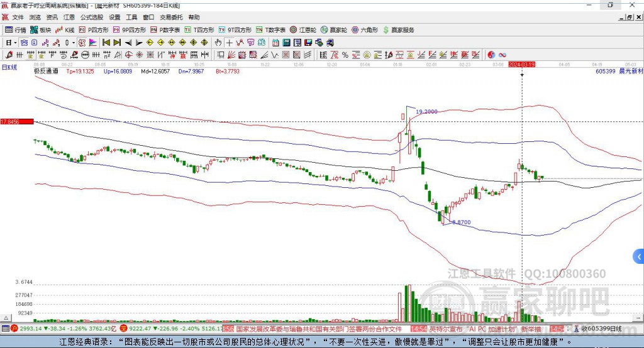Click the Up=16.0809 indicator value
The width and height of the screenshot is (644, 348).
click(118, 71)
